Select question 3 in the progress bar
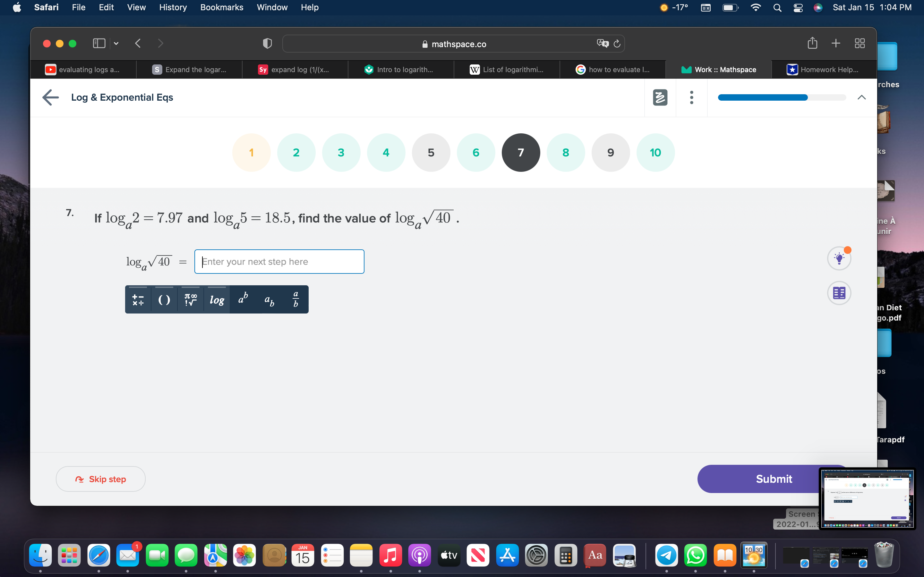 pos(341,152)
